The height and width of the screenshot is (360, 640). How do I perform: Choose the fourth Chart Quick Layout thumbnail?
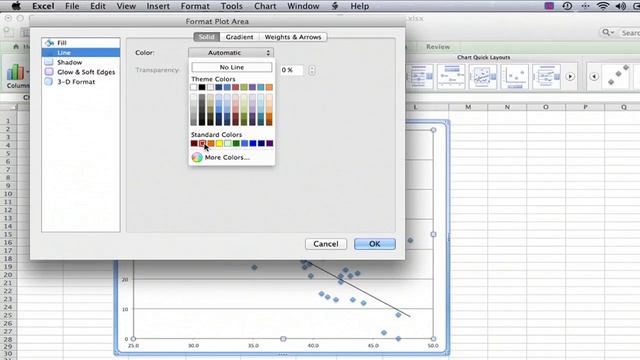click(514, 76)
